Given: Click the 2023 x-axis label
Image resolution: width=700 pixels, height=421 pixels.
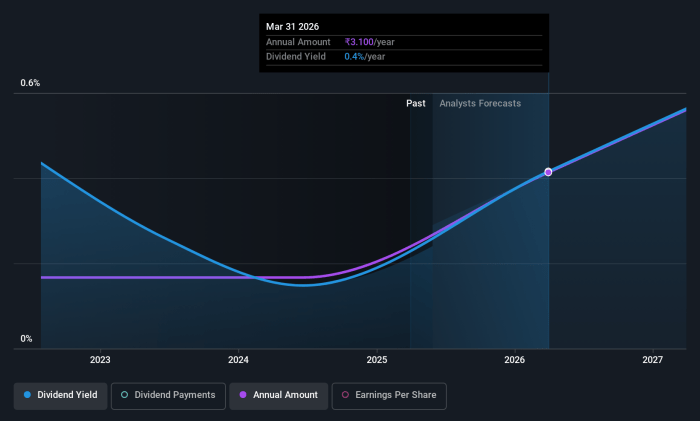Looking at the screenshot, I should pos(100,359).
